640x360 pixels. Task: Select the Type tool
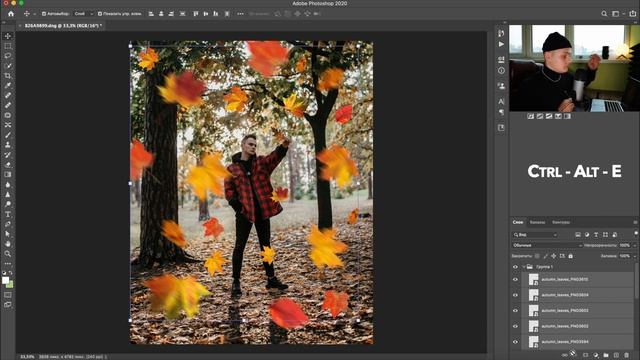pos(8,214)
